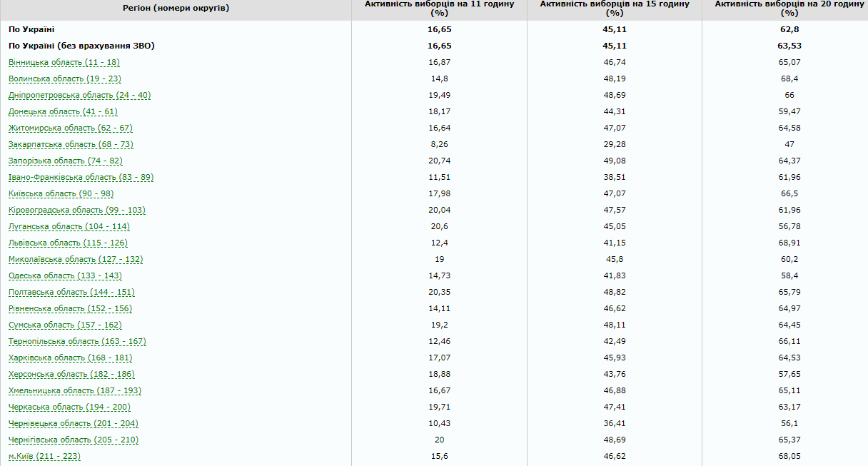Click the Регіон (номери округів) column header

point(176,9)
